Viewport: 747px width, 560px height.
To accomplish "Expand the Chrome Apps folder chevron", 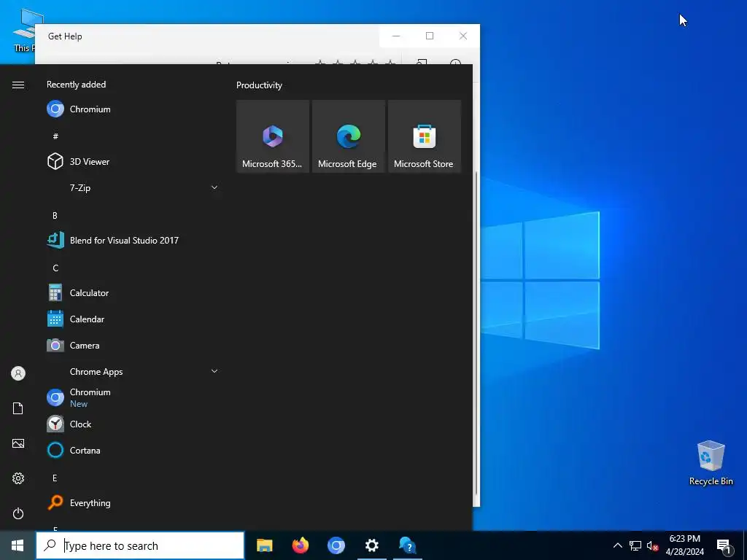I will (x=214, y=371).
